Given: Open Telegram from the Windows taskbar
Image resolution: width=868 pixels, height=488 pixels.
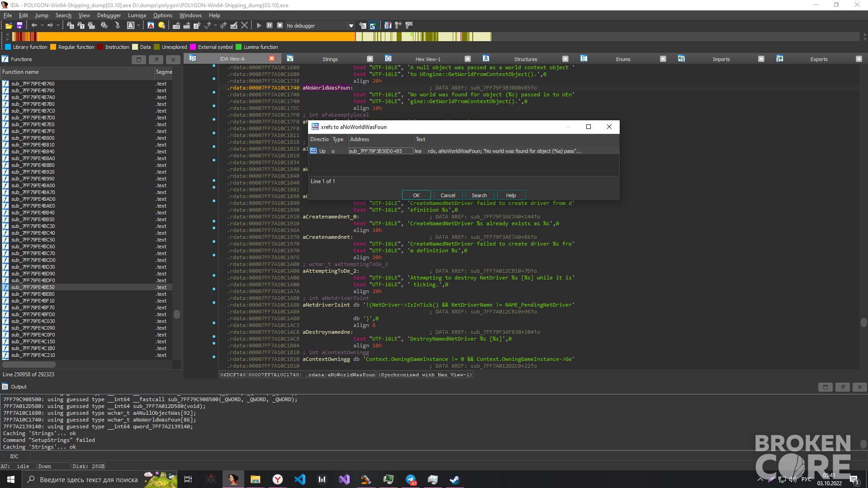Looking at the screenshot, I should 411,479.
